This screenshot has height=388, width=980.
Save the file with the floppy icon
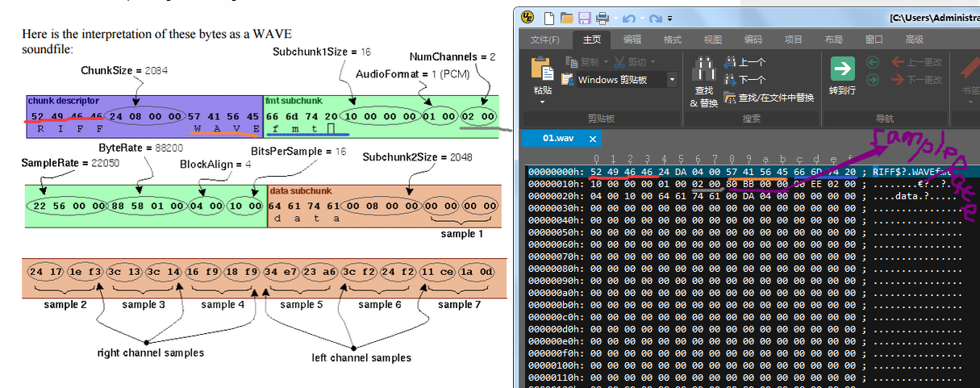pyautogui.click(x=584, y=18)
